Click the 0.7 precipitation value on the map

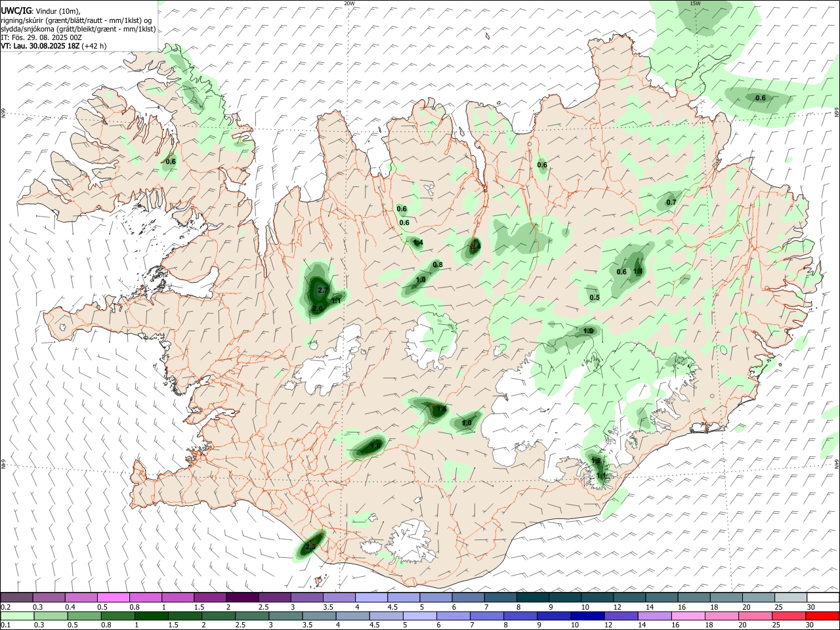(x=671, y=202)
